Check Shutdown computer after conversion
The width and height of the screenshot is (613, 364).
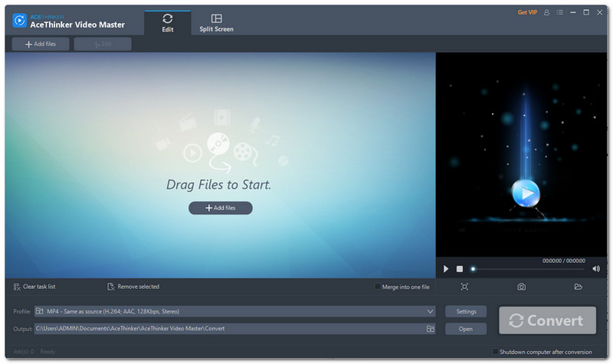coord(495,352)
